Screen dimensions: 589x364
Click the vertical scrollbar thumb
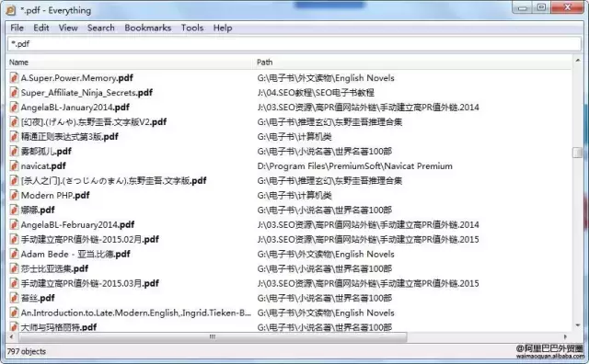[577, 153]
